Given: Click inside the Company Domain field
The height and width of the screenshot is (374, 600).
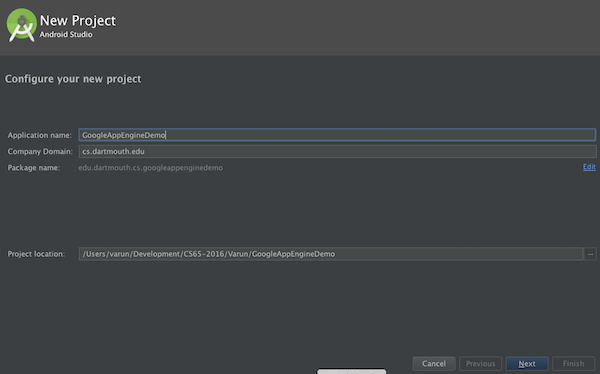Looking at the screenshot, I should [337, 151].
